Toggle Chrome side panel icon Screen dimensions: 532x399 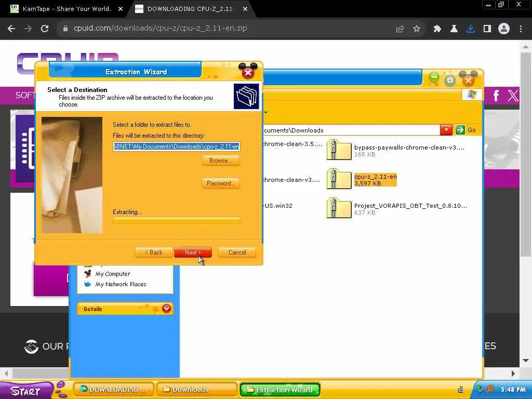(487, 29)
